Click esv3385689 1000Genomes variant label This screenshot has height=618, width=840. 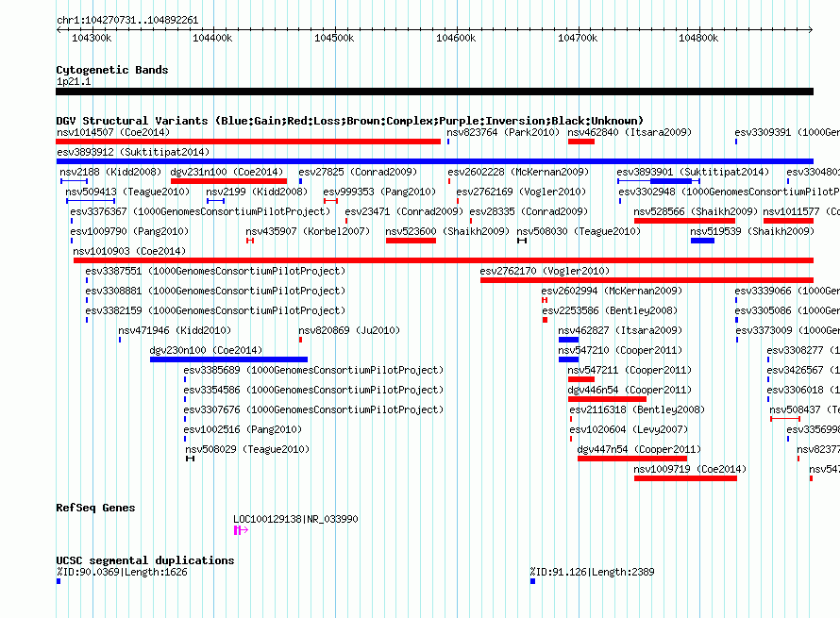[313, 370]
